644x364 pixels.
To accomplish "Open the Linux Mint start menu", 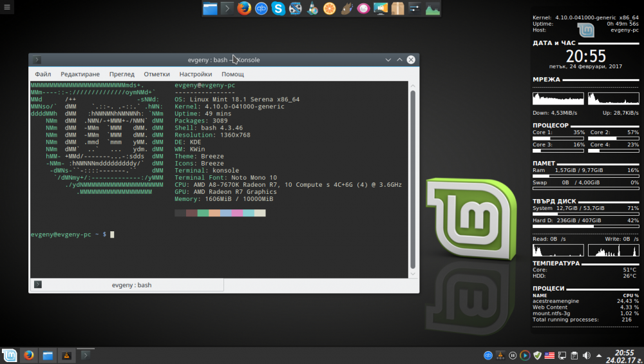I will pyautogui.click(x=9, y=356).
